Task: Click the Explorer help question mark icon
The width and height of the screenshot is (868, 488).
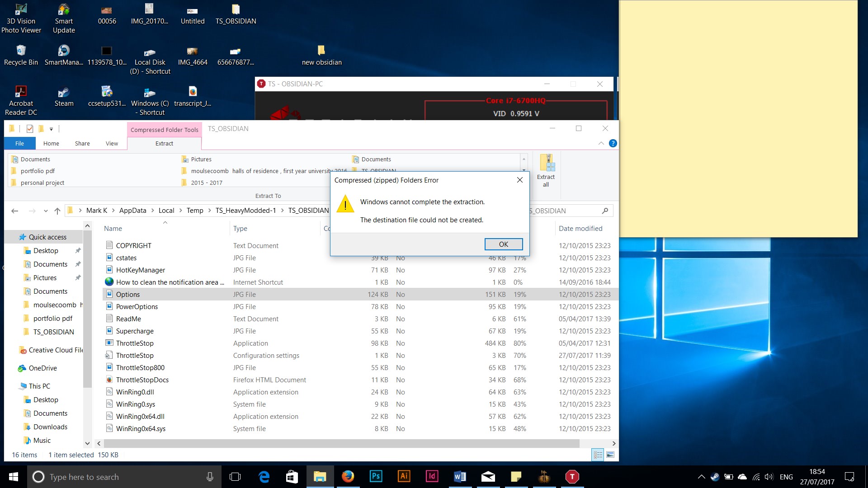Action: tap(613, 143)
